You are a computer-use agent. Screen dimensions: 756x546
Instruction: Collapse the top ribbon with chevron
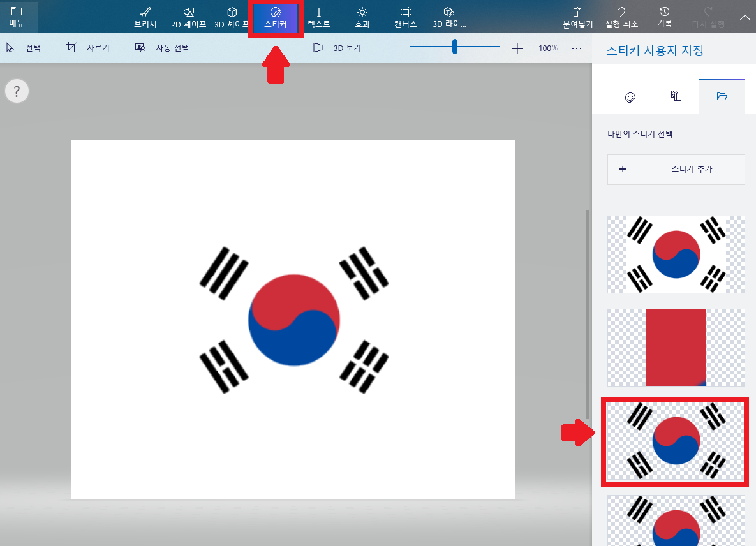pyautogui.click(x=745, y=17)
